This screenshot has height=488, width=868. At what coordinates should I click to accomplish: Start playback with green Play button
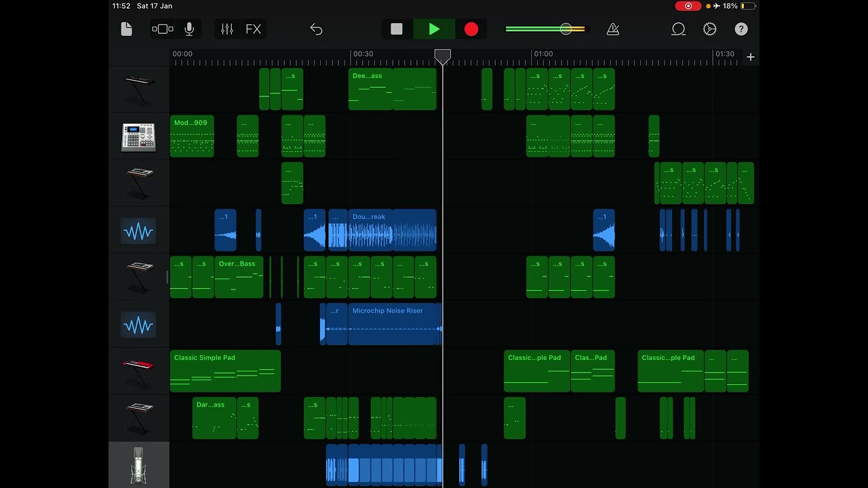click(434, 29)
